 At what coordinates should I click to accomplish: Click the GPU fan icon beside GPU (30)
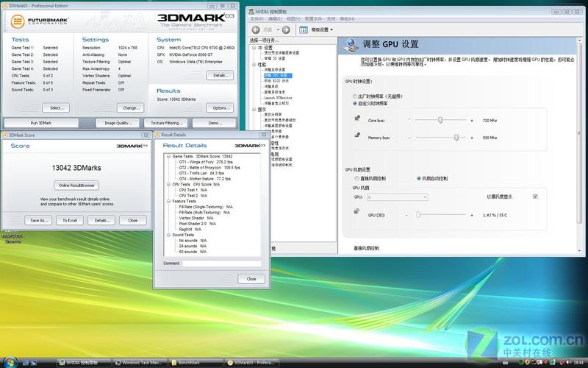(x=356, y=211)
